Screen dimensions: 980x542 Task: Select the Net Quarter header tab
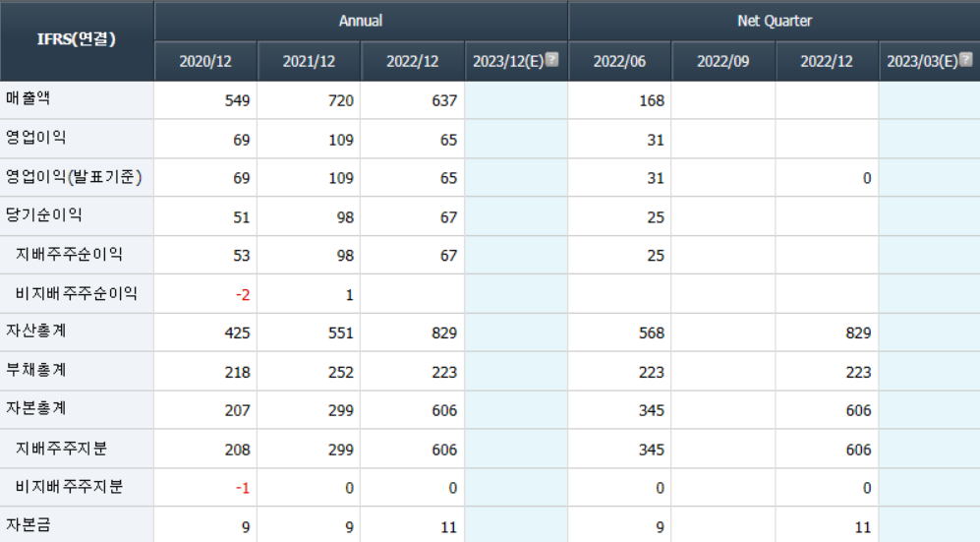pos(775,21)
